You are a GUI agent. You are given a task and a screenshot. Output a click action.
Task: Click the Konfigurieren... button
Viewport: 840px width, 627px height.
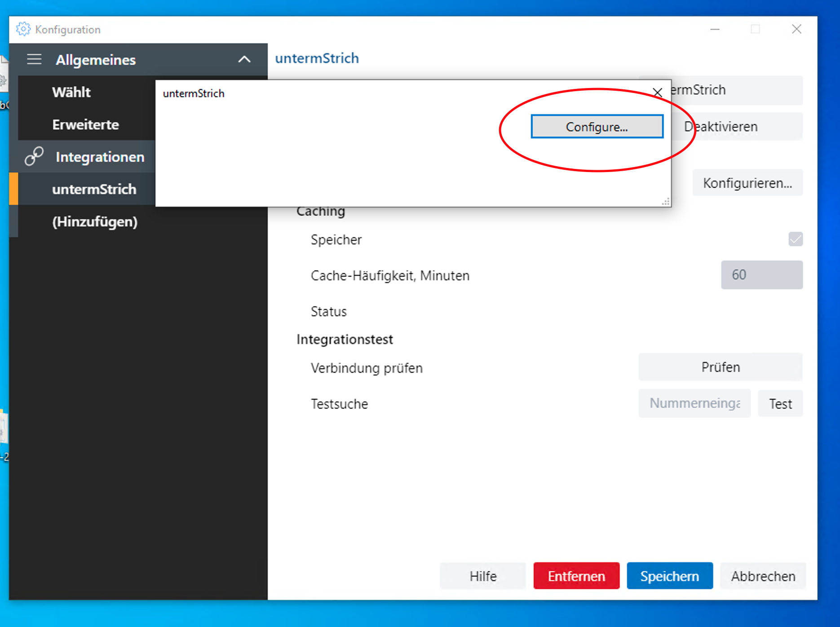[x=747, y=183]
